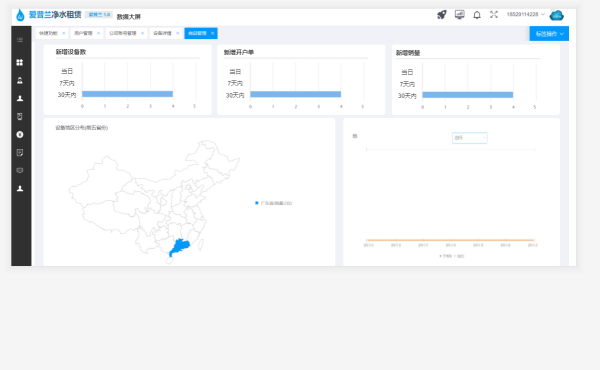Toggle the blue series legend under line chart
This screenshot has height=370, width=600.
click(x=445, y=256)
